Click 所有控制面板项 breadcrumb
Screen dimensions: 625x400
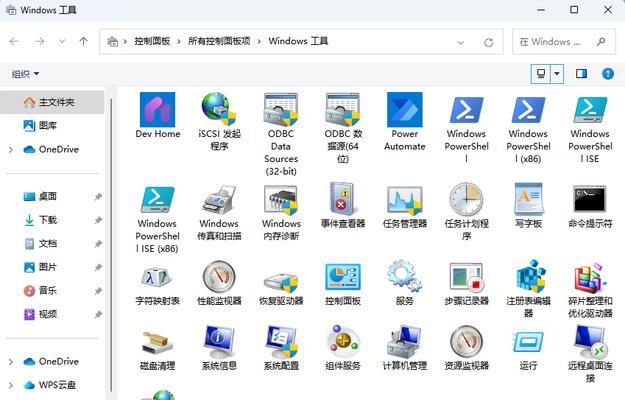click(219, 41)
